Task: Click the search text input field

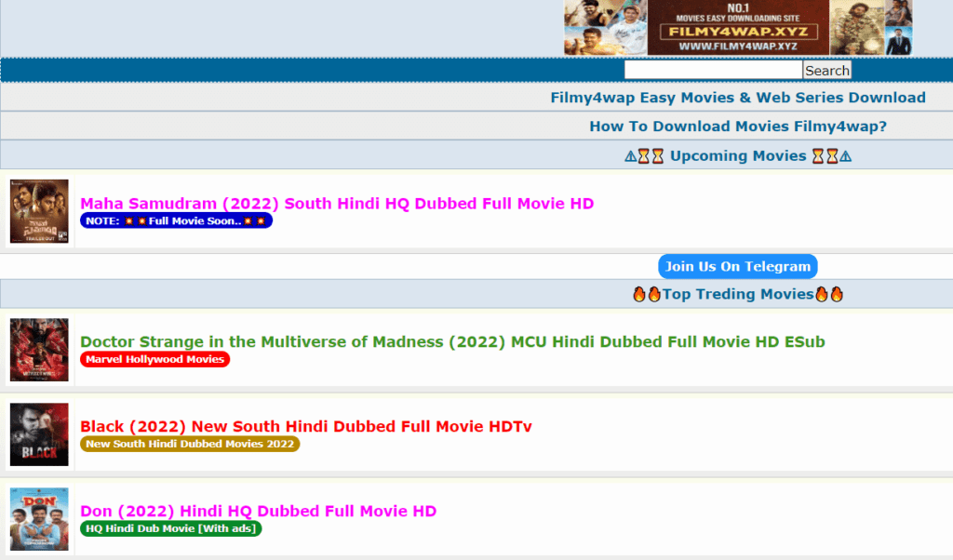Action: [x=713, y=71]
